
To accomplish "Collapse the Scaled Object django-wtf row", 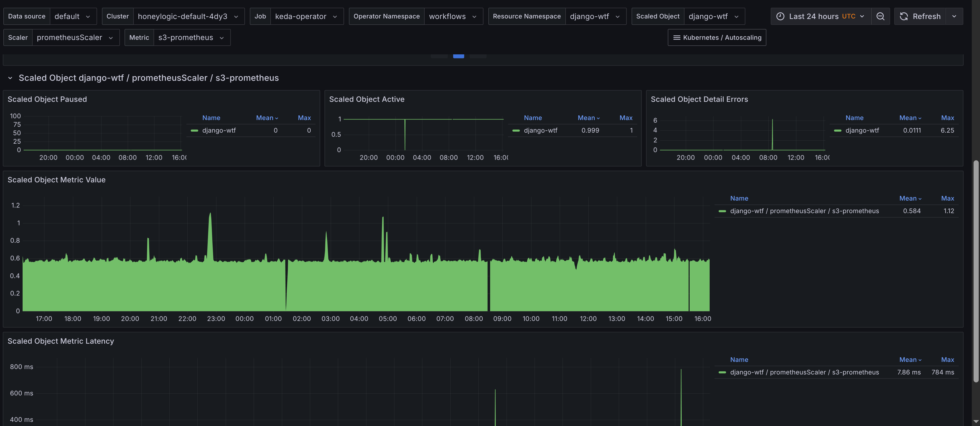I will pyautogui.click(x=10, y=78).
